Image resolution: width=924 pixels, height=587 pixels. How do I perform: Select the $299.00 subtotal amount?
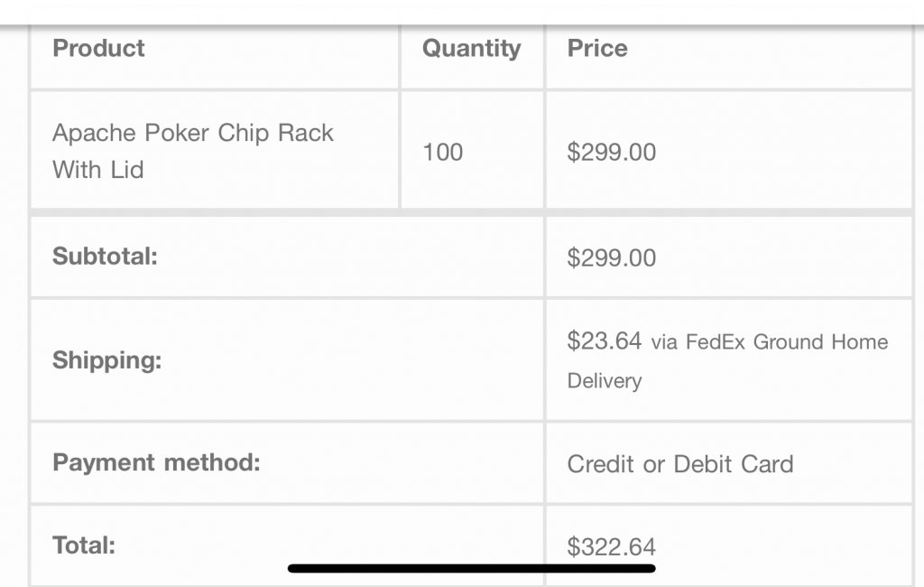coord(611,258)
